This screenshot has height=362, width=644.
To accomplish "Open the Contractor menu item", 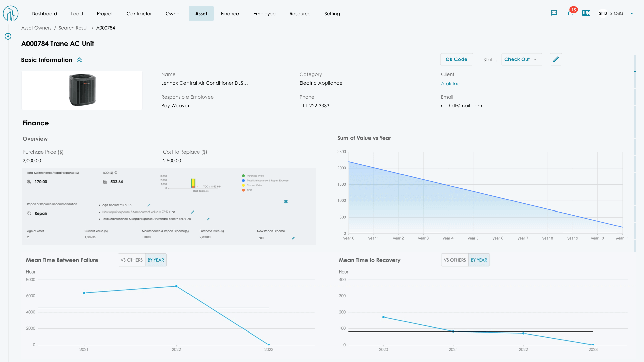I will point(139,14).
